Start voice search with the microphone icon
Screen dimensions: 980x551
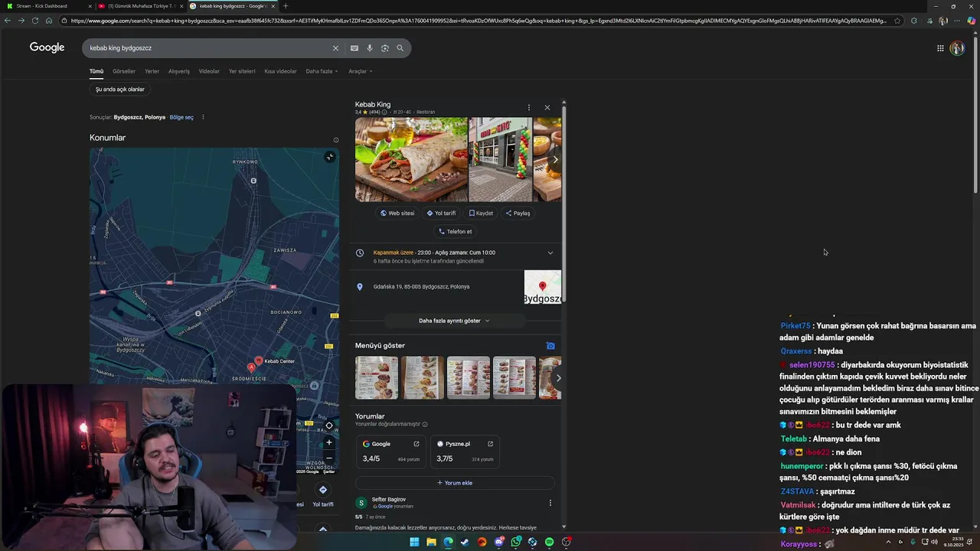tap(369, 48)
